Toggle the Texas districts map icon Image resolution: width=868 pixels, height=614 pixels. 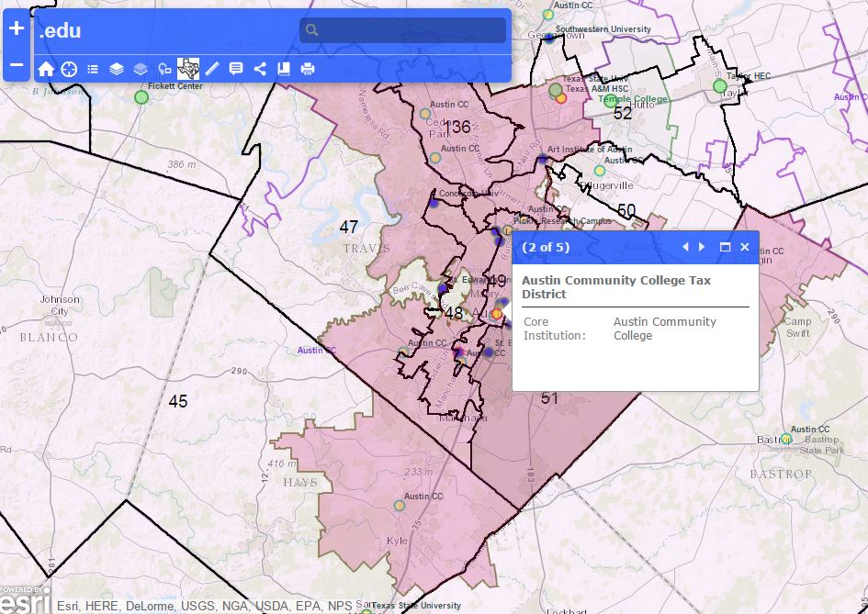188,69
